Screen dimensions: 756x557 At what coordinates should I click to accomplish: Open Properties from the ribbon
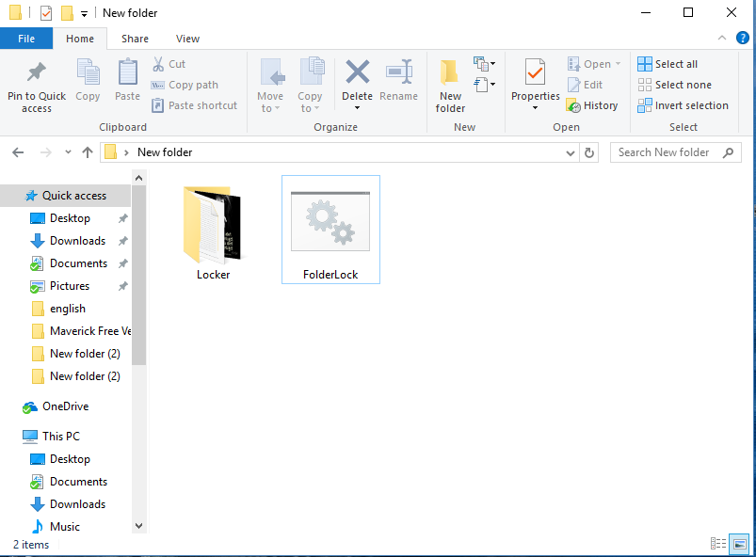pos(535,83)
